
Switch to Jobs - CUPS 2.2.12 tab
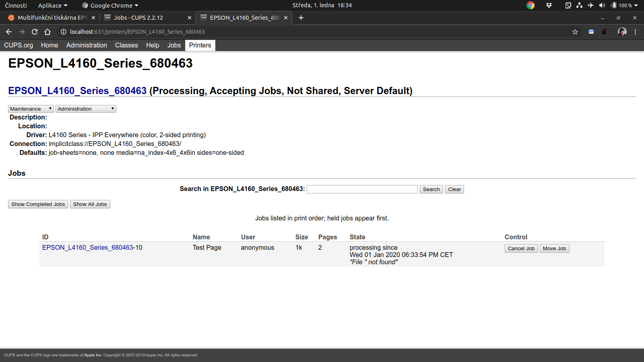tap(138, 18)
